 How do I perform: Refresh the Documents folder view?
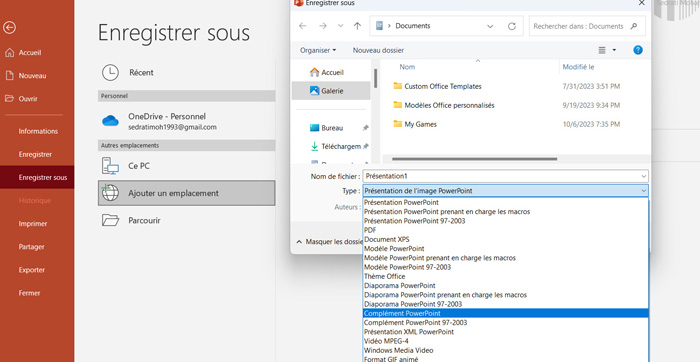coord(512,26)
